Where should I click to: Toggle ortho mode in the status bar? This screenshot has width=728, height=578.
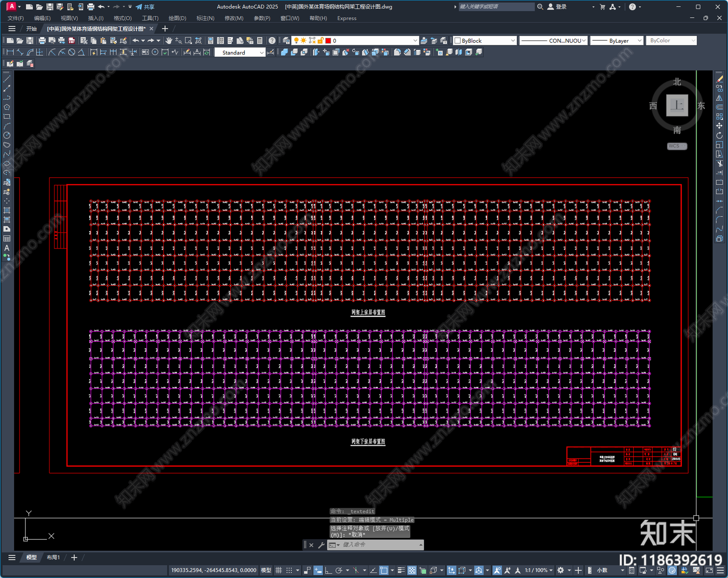328,570
